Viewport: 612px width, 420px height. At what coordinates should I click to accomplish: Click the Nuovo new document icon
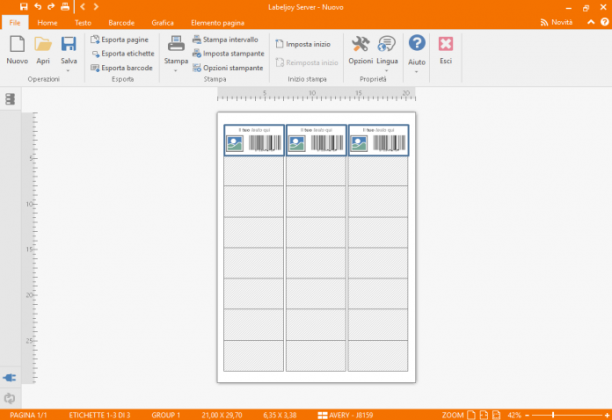point(17,44)
